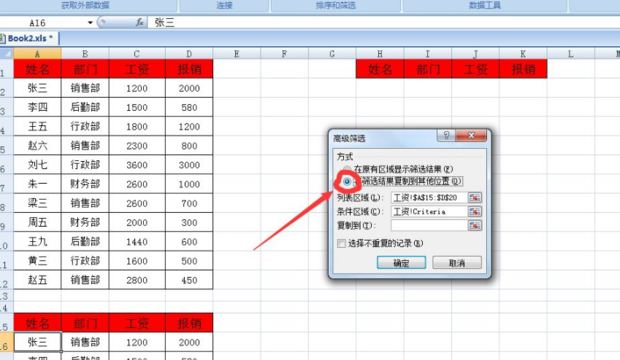
Task: Select column E header
Action: 236,54
